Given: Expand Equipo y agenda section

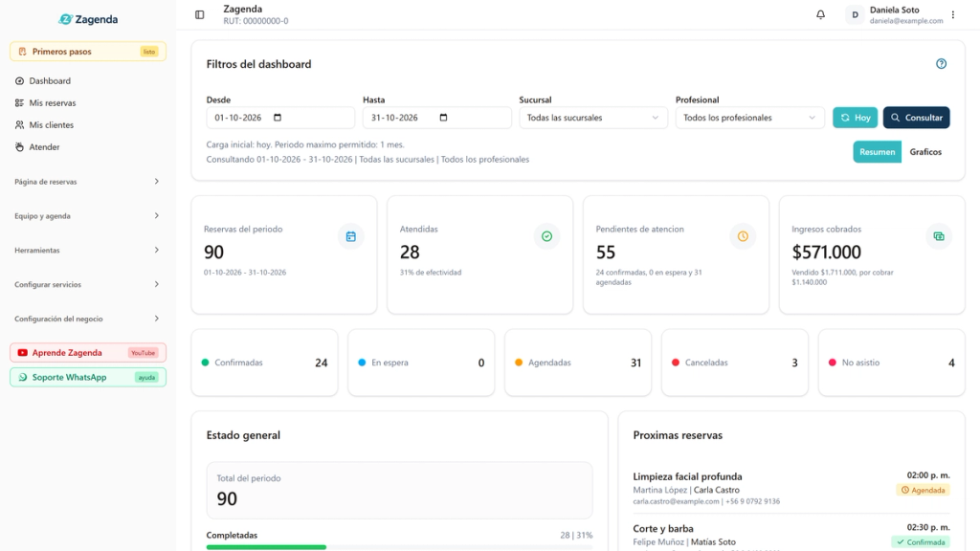Looking at the screenshot, I should (87, 216).
